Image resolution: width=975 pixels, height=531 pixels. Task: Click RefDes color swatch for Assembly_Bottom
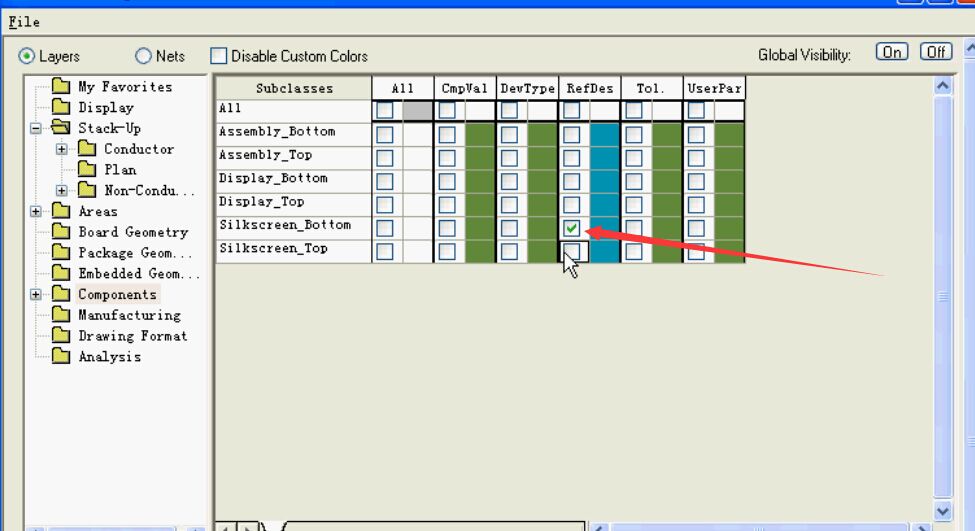(604, 135)
